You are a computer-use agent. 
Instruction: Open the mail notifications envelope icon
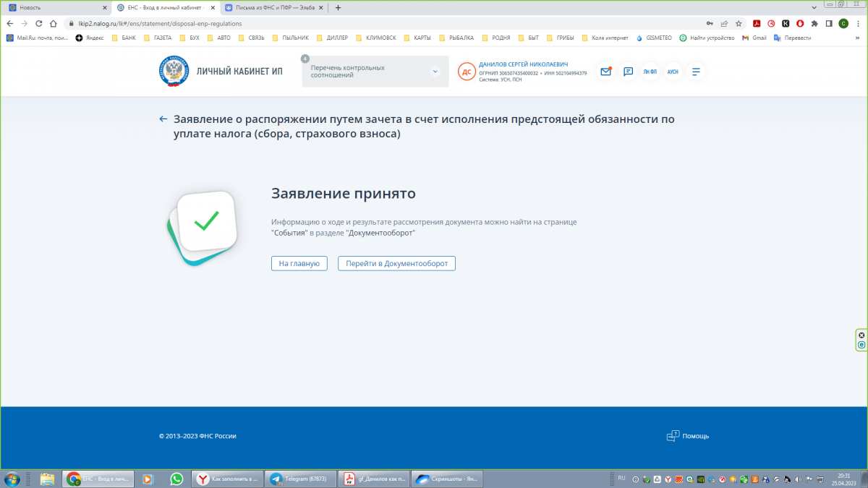pos(605,72)
